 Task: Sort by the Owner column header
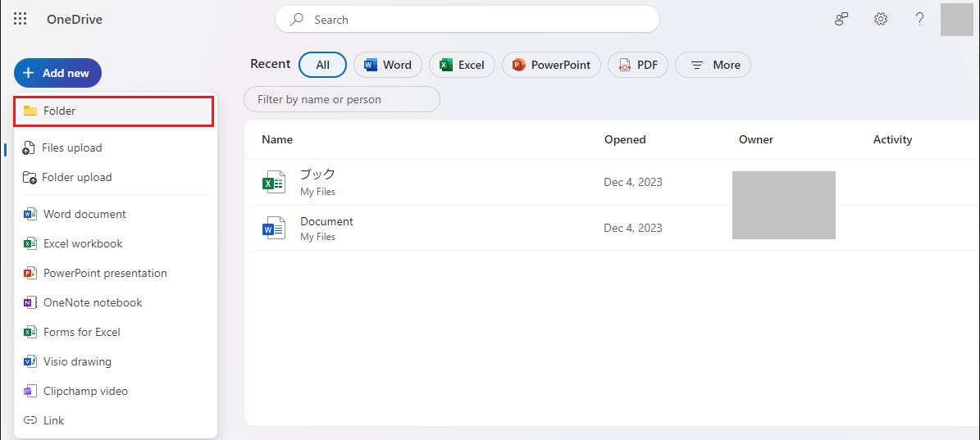tap(756, 140)
